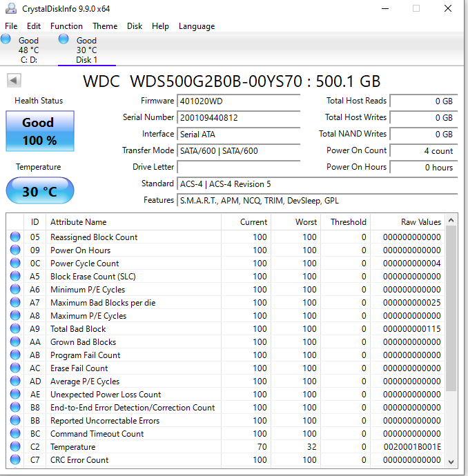The height and width of the screenshot is (476, 468).
Task: Click status orb for Program Fail Count
Action: click(x=15, y=355)
